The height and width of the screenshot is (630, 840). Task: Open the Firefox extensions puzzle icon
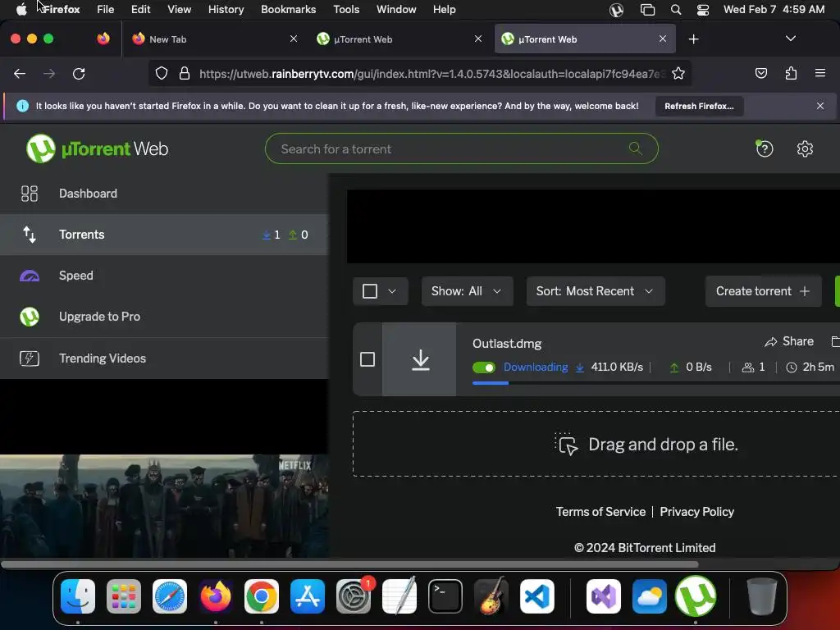[791, 73]
